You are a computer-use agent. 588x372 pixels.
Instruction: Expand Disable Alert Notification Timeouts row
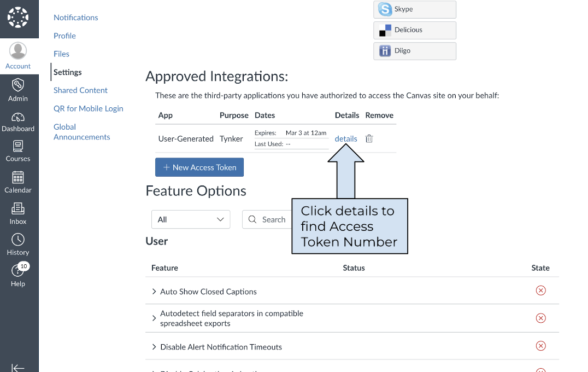point(154,347)
